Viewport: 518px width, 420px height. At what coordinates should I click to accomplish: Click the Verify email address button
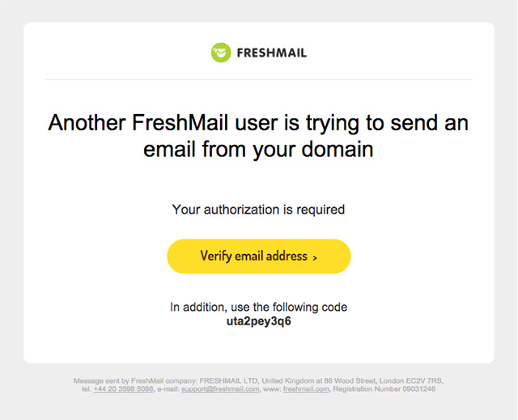259,257
